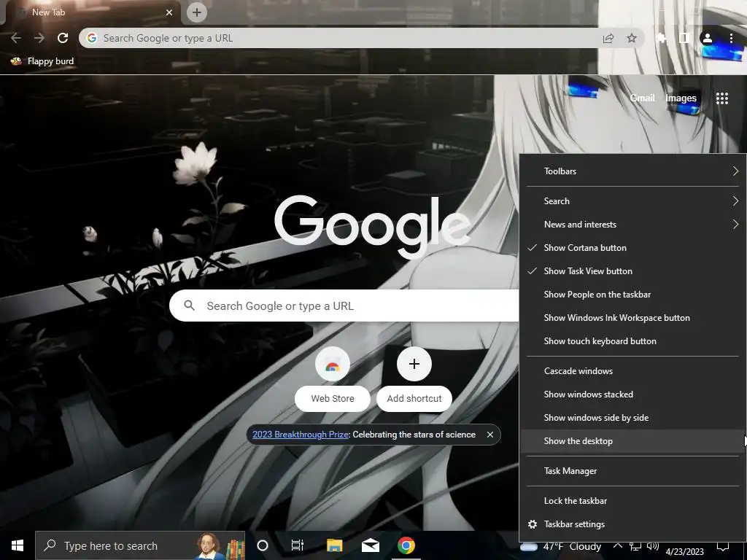Open weather widget showing 47°F Cloudy
The width and height of the screenshot is (747, 560).
561,546
